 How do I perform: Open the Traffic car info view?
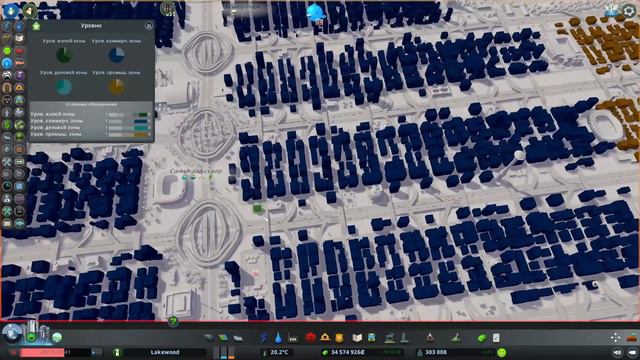(x=7, y=76)
